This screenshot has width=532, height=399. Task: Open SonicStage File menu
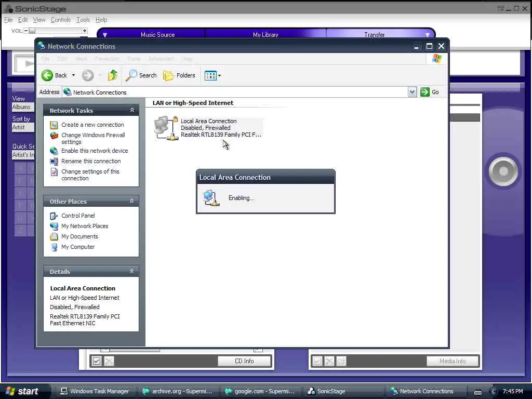click(8, 20)
